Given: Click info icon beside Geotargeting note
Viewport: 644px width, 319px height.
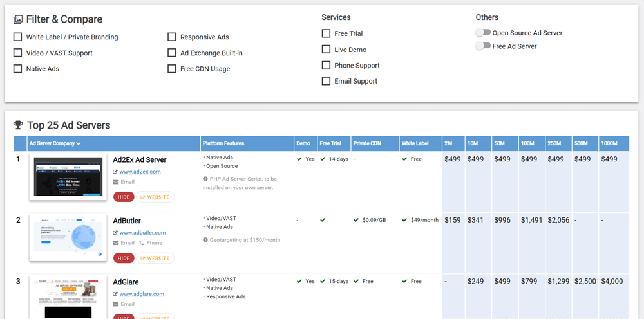Looking at the screenshot, I should [205, 240].
